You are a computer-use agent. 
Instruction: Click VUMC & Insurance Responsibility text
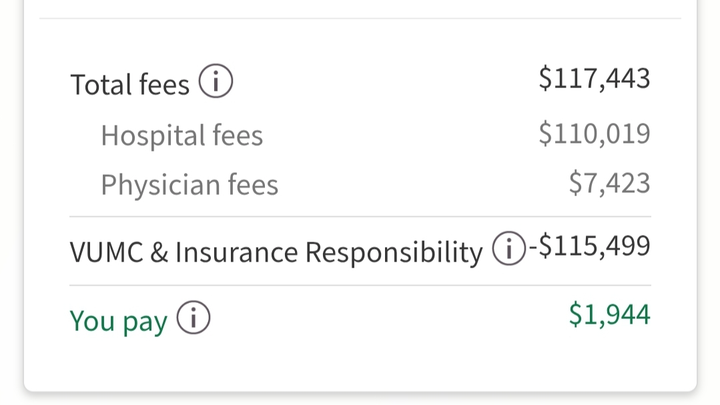275,252
